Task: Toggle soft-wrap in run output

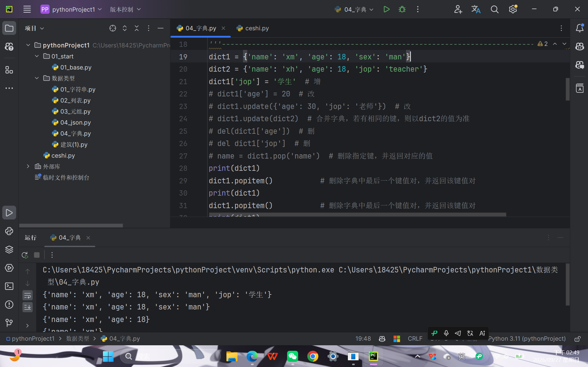Action: 28,295
